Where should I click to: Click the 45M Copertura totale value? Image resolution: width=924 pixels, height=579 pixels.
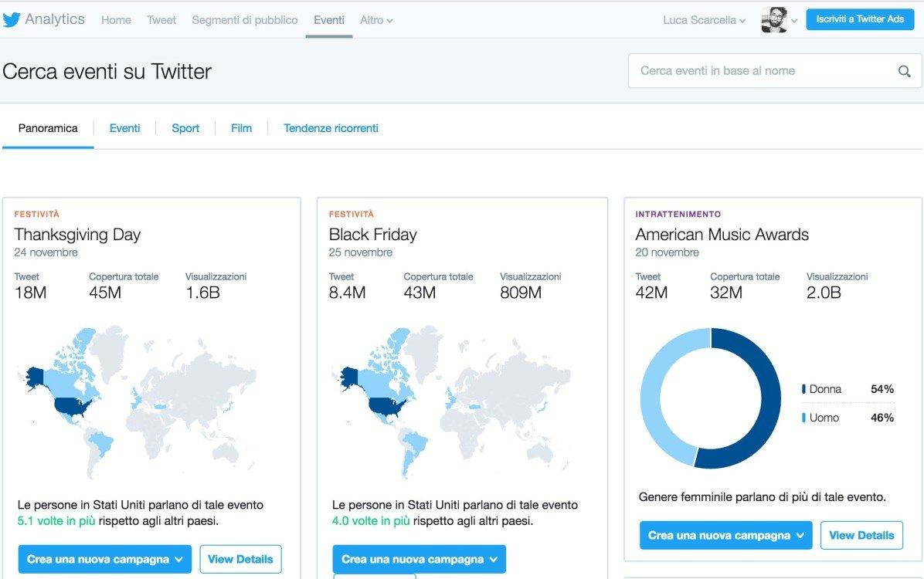(x=105, y=293)
